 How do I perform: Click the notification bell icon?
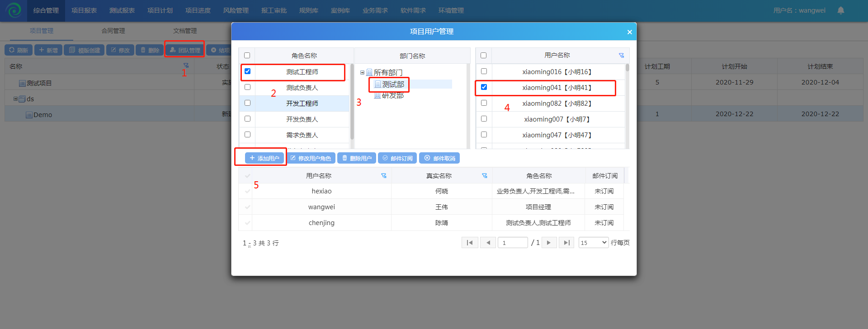(840, 10)
